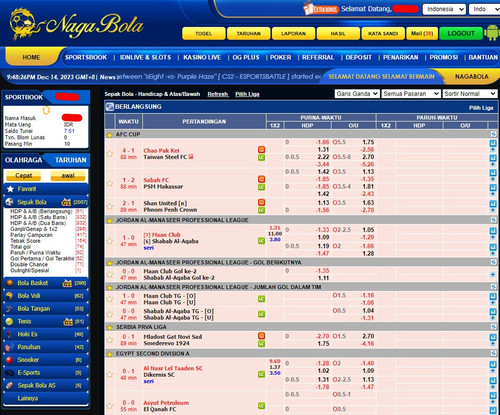Star the Sabah FC vs PSM Makassar match
The width and height of the screenshot is (500, 415).
click(x=109, y=183)
